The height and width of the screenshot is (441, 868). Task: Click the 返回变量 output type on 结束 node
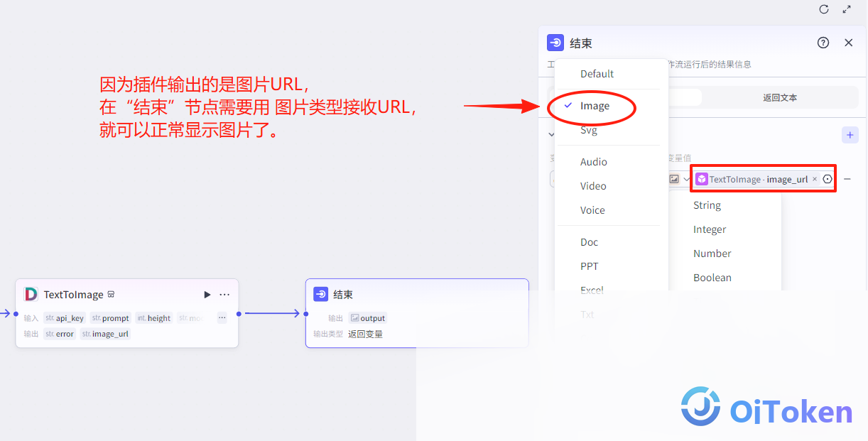pos(365,334)
